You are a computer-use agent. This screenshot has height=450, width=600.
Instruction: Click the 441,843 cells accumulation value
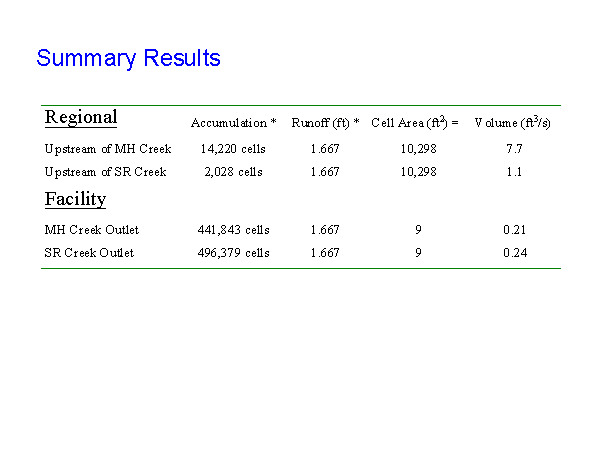[x=234, y=230]
